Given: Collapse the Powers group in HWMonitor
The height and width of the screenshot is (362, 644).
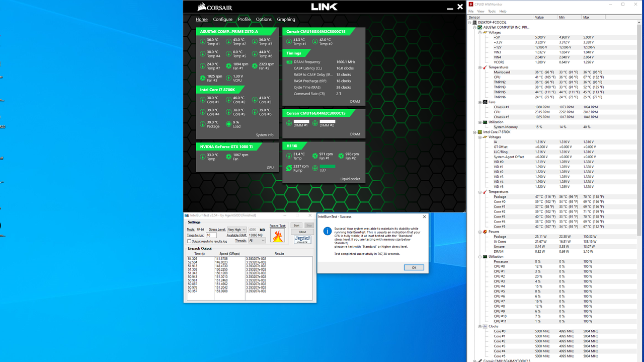Looking at the screenshot, I should 479,232.
